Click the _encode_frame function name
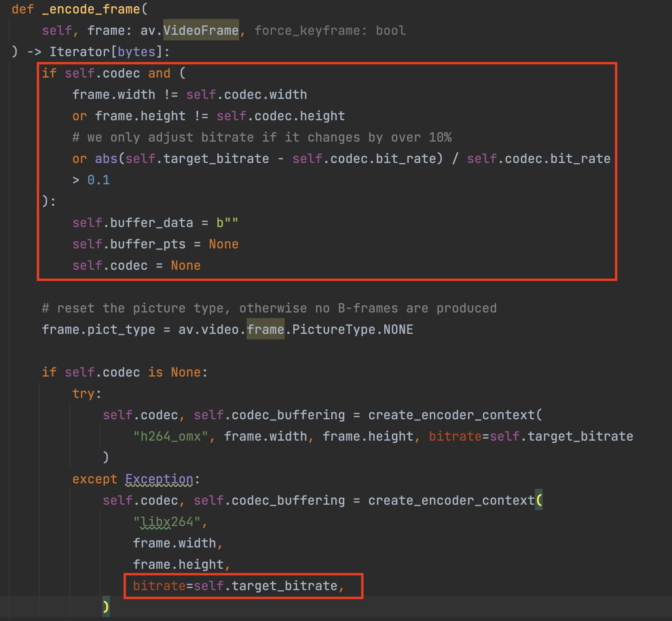This screenshot has height=621, width=672. (91, 9)
